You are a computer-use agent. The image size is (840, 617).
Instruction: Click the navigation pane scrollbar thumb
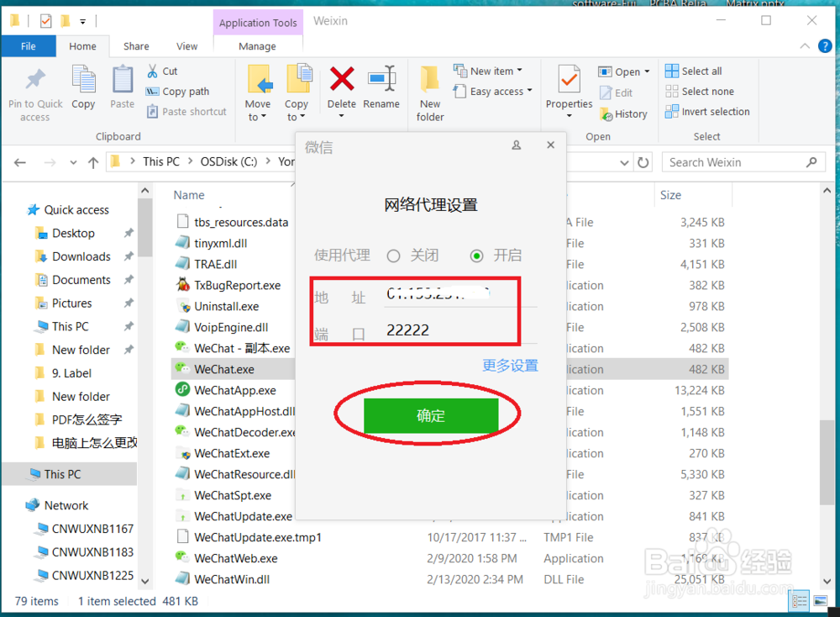(144, 227)
